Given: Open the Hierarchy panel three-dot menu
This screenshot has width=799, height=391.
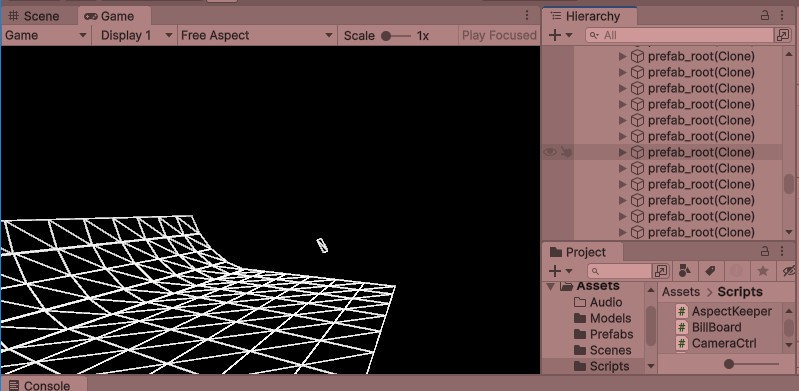Looking at the screenshot, I should pos(782,16).
